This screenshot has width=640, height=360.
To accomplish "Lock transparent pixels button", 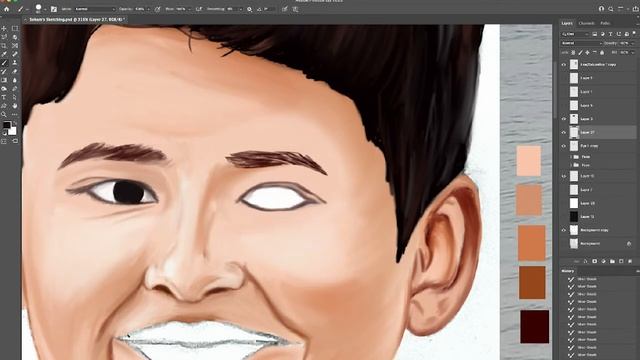I will tap(573, 53).
